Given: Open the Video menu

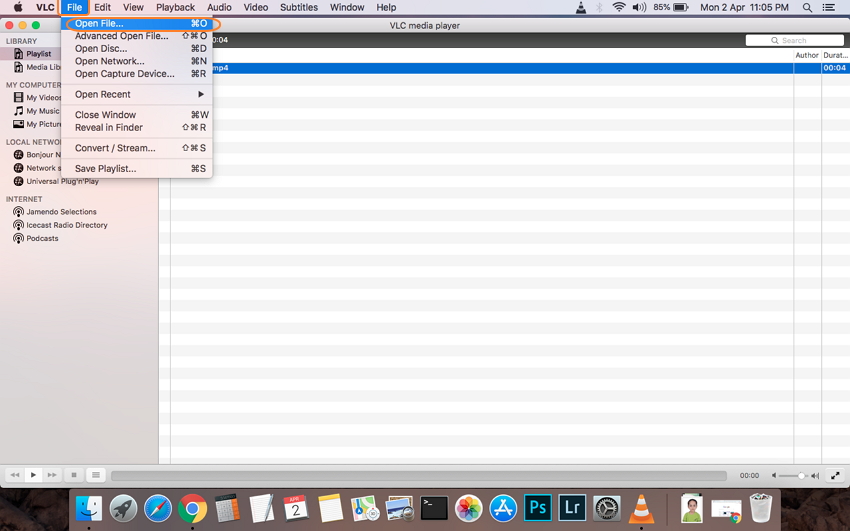Looking at the screenshot, I should tap(255, 8).
